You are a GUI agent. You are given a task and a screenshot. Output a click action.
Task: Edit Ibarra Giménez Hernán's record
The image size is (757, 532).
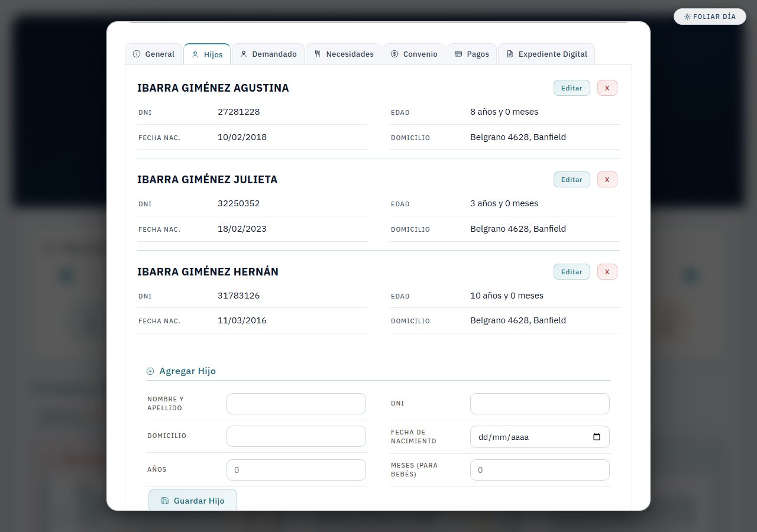coord(572,272)
